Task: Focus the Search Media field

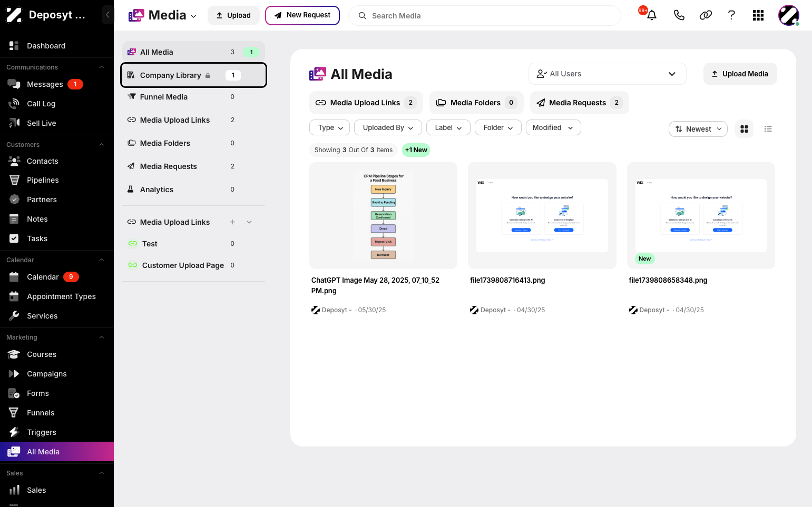Action: click(485, 16)
